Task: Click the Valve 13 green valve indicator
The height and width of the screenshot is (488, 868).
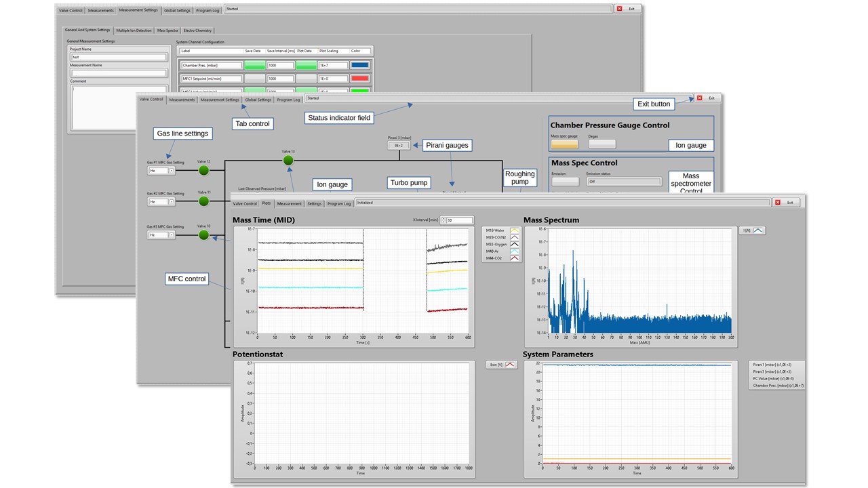Action: [288, 160]
